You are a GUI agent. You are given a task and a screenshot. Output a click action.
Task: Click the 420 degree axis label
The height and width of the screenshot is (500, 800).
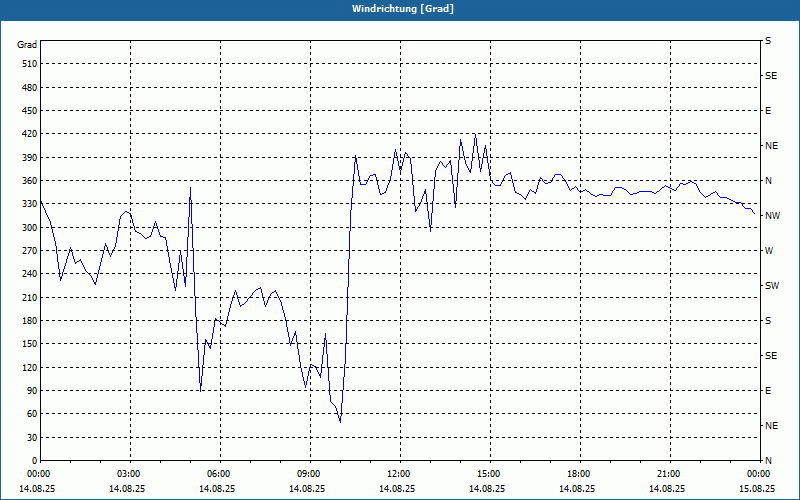tap(30, 134)
